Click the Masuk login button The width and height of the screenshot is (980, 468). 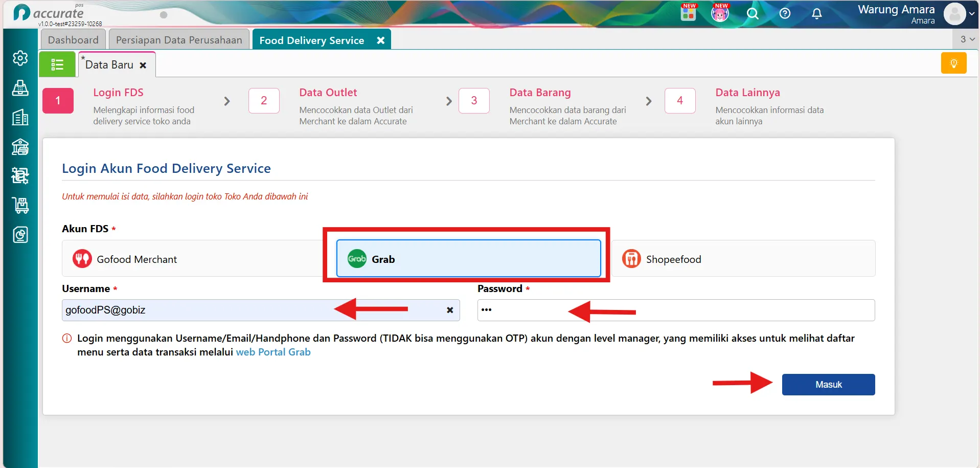coord(828,385)
